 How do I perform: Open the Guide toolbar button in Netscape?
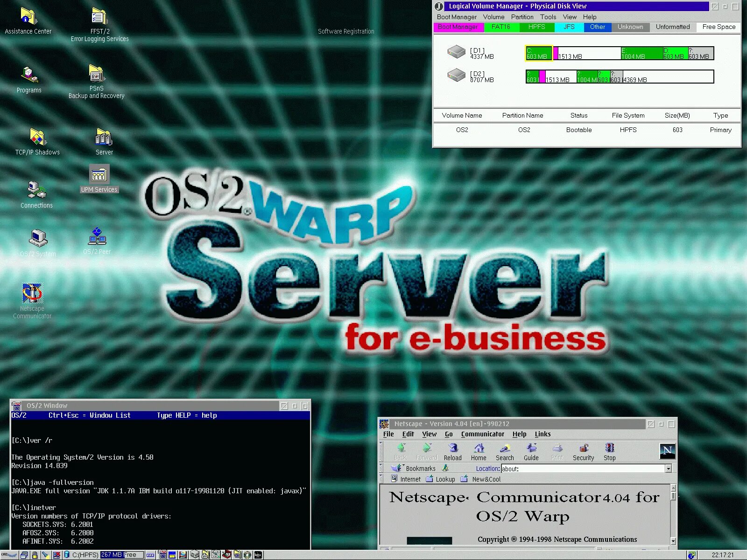pyautogui.click(x=531, y=452)
